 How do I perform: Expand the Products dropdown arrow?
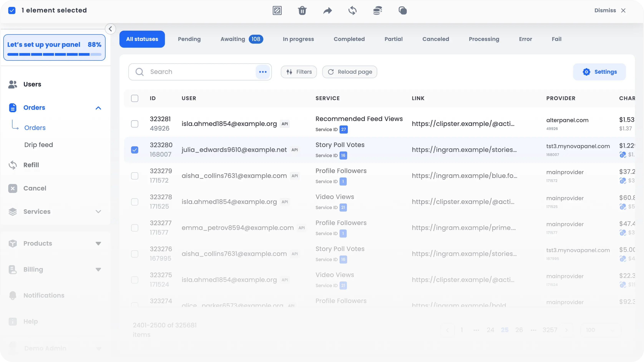coord(98,243)
